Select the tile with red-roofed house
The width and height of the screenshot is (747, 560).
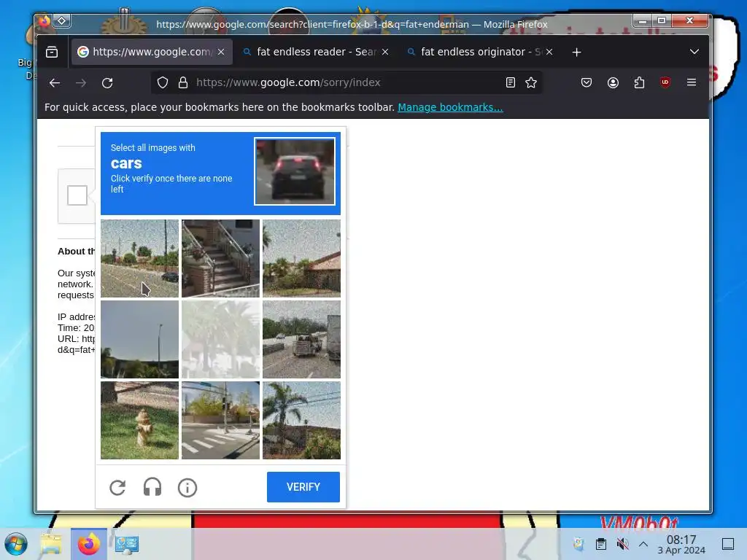point(301,259)
